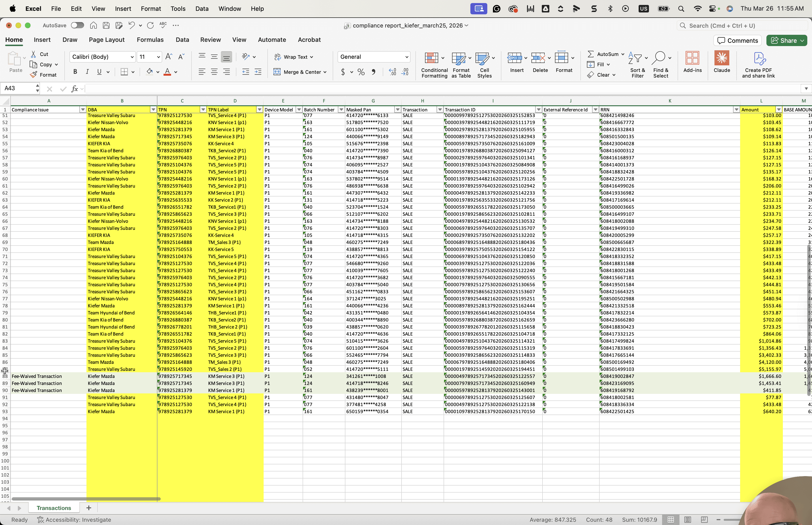Expand the Calibri (Body) font dropdown
This screenshot has height=525, width=812.
tap(132, 57)
